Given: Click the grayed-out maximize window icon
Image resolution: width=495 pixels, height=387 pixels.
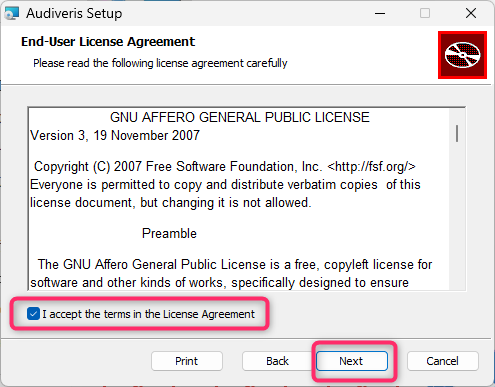Looking at the screenshot, I should pyautogui.click(x=425, y=13).
